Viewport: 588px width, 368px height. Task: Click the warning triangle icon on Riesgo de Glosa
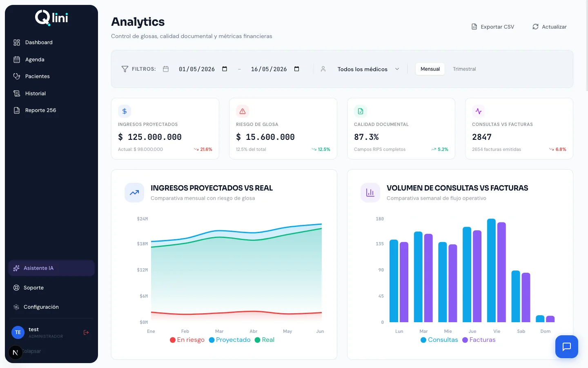[243, 111]
